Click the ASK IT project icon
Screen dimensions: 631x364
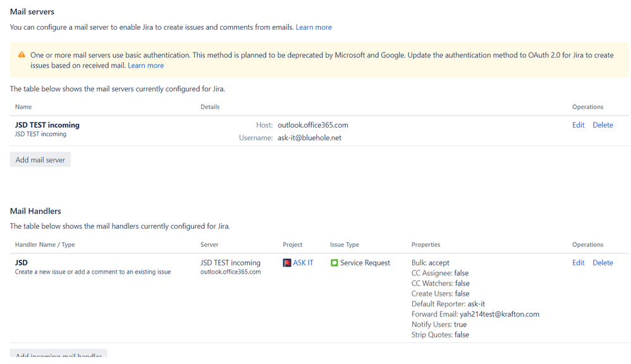coord(287,263)
